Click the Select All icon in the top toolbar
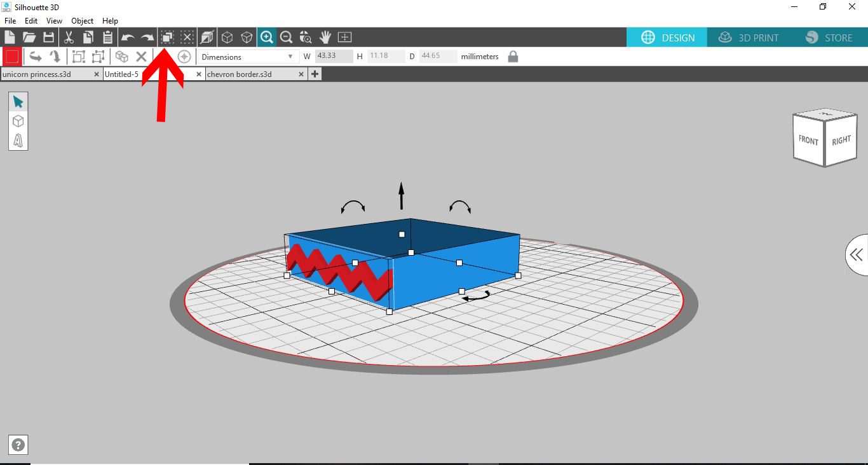868x465 pixels. [167, 38]
